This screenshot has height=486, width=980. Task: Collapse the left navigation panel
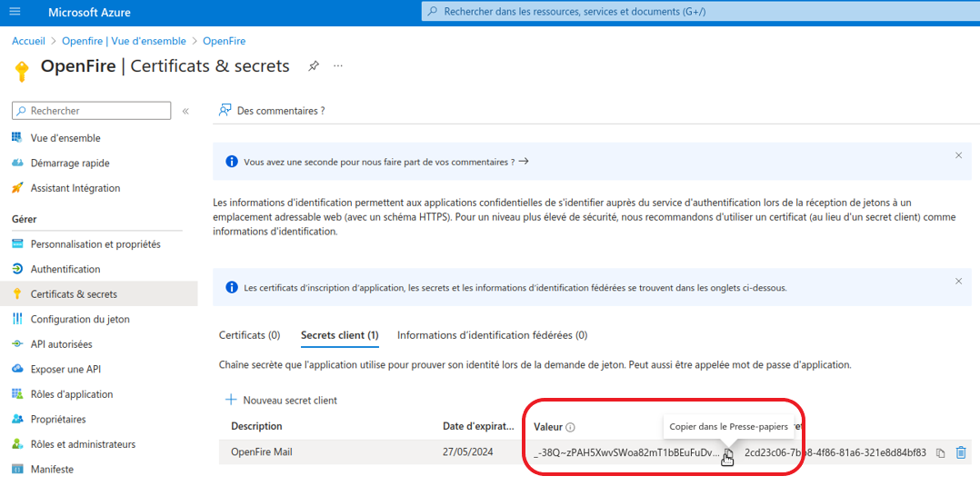[185, 111]
